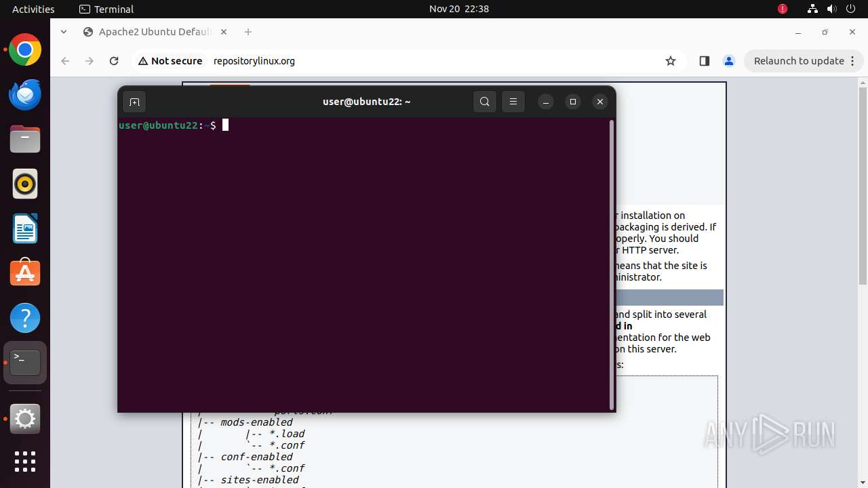Open the clock showing Nov 20 22:38
Image resolution: width=868 pixels, height=488 pixels.
point(459,9)
